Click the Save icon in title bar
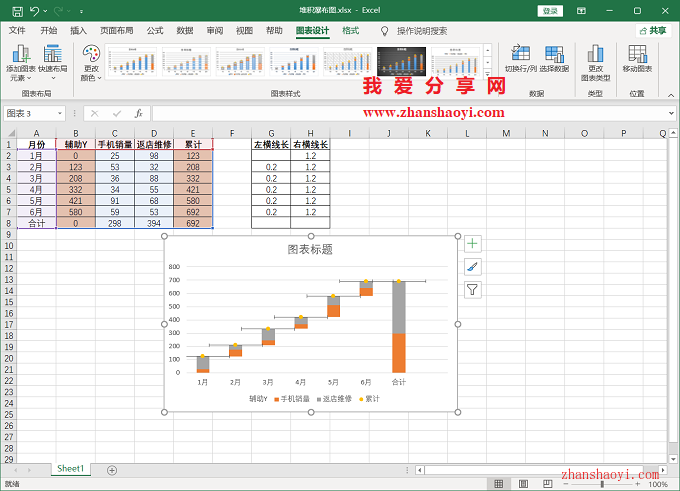The width and height of the screenshot is (680, 491). (17, 11)
